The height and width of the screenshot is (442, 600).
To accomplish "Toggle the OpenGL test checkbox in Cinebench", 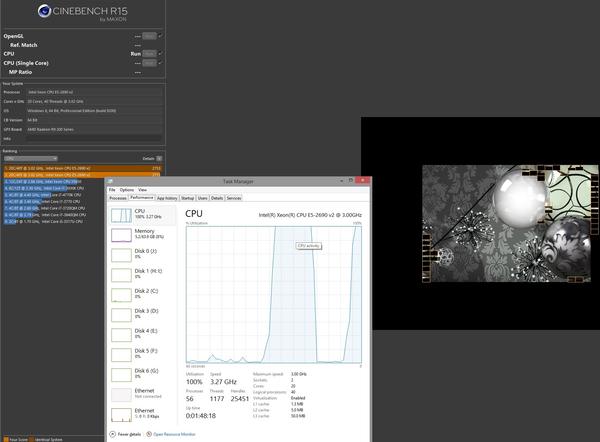I will (x=160, y=36).
